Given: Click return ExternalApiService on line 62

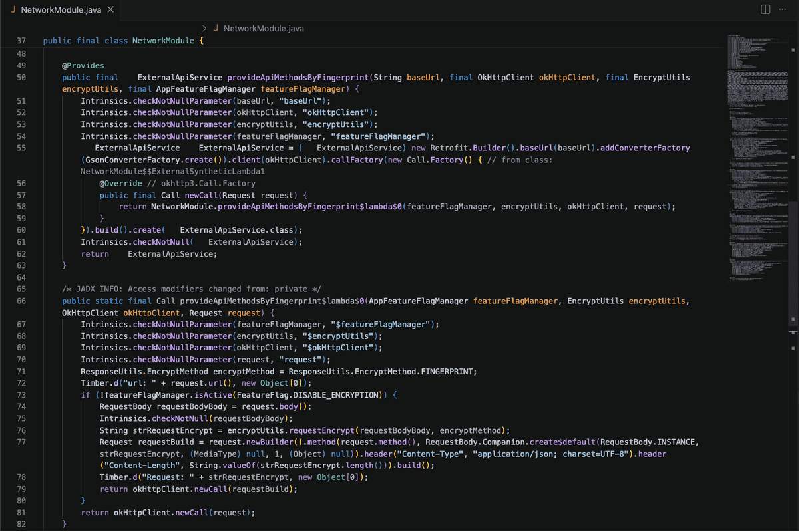Looking at the screenshot, I should (x=149, y=253).
